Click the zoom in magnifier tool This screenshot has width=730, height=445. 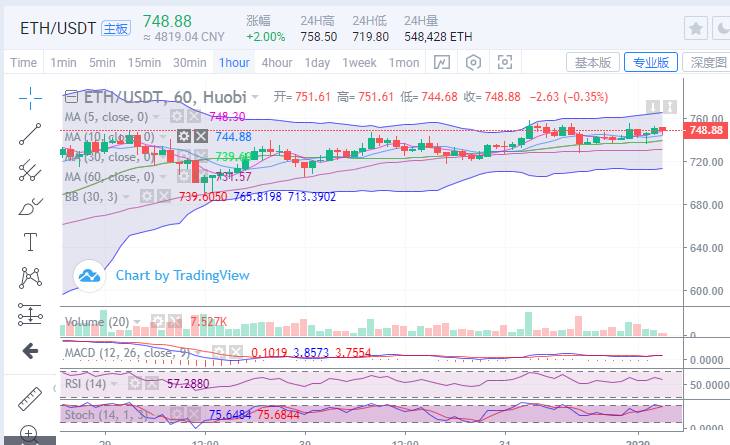[x=29, y=434]
